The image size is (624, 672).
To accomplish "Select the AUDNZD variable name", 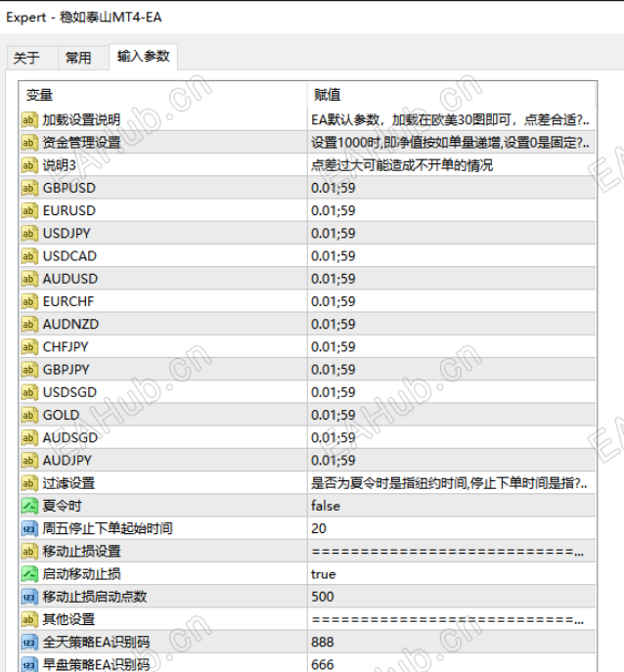I will point(70,325).
